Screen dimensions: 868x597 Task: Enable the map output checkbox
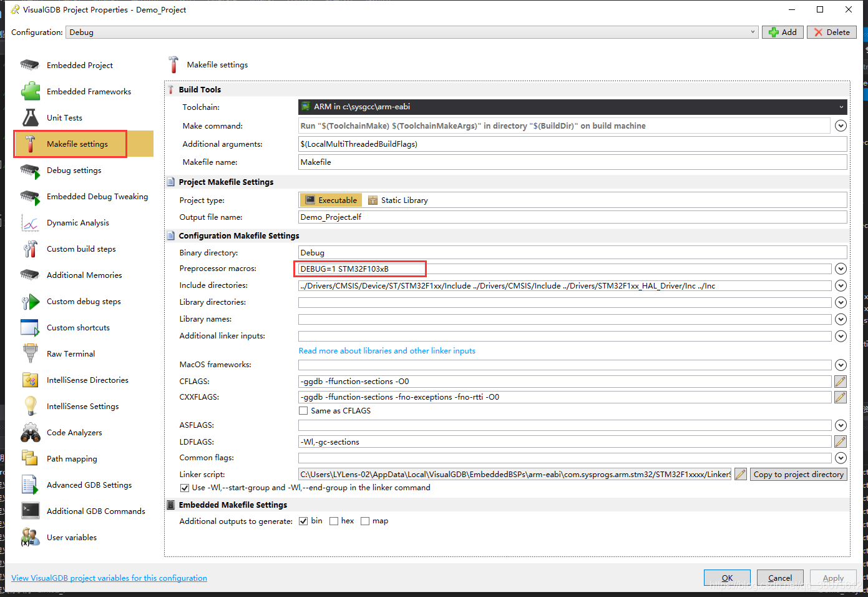(x=365, y=521)
